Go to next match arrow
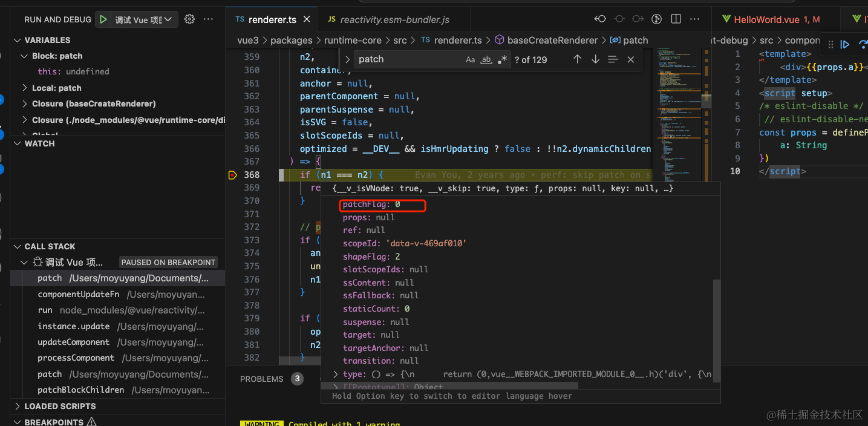The height and width of the screenshot is (426, 868). [x=595, y=59]
